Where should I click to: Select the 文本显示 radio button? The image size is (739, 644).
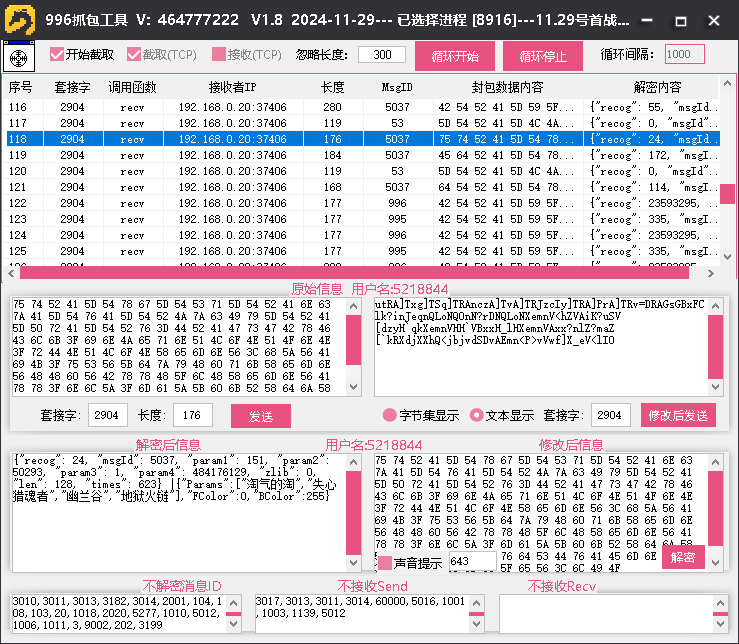click(476, 415)
